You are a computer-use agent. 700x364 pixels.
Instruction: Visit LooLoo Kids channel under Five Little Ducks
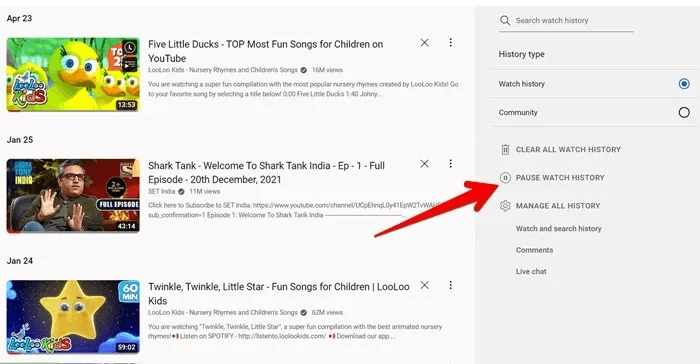[x=223, y=70]
